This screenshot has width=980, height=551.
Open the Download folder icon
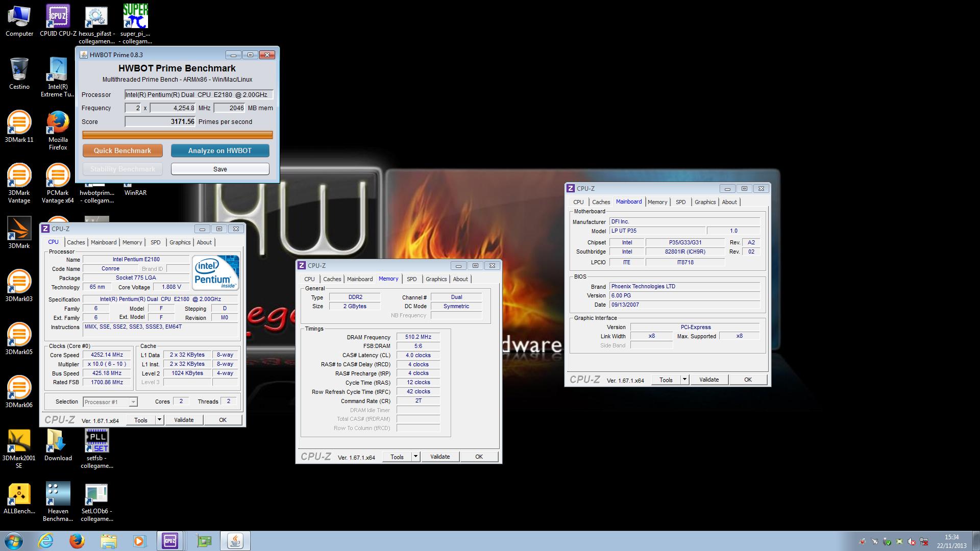pyautogui.click(x=58, y=445)
